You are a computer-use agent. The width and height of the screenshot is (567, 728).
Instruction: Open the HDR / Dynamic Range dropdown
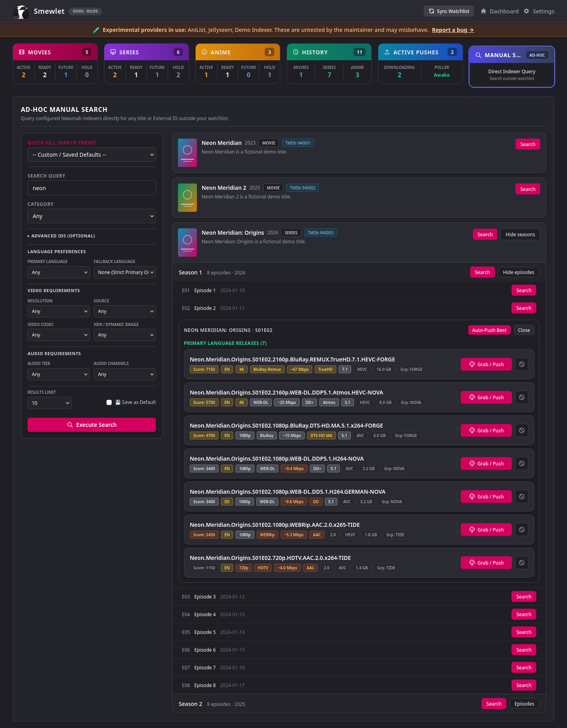click(125, 335)
